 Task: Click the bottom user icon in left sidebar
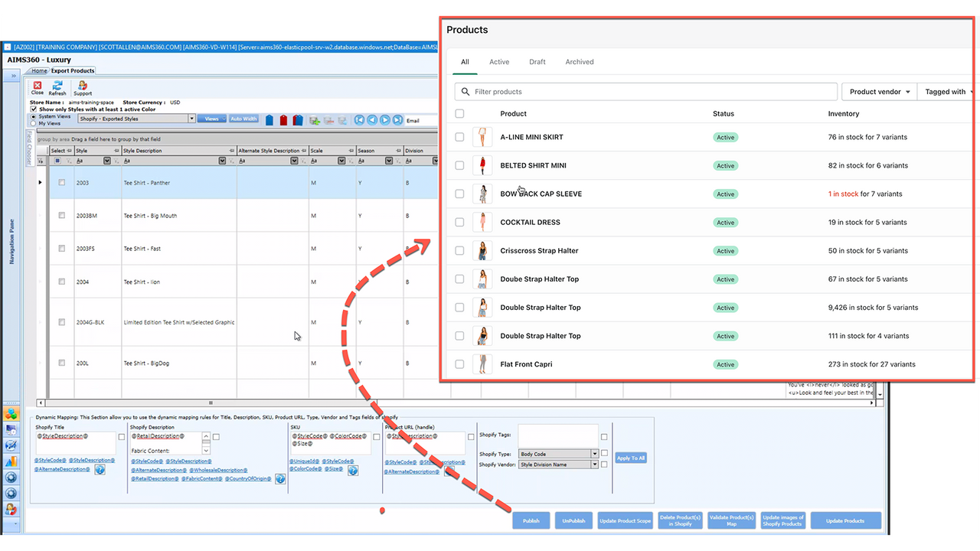11,509
